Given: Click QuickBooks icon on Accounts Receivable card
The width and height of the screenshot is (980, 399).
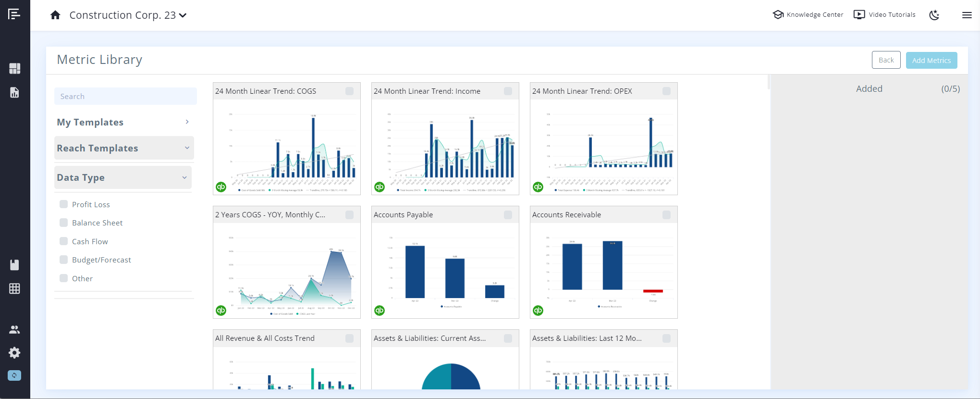Looking at the screenshot, I should [538, 310].
